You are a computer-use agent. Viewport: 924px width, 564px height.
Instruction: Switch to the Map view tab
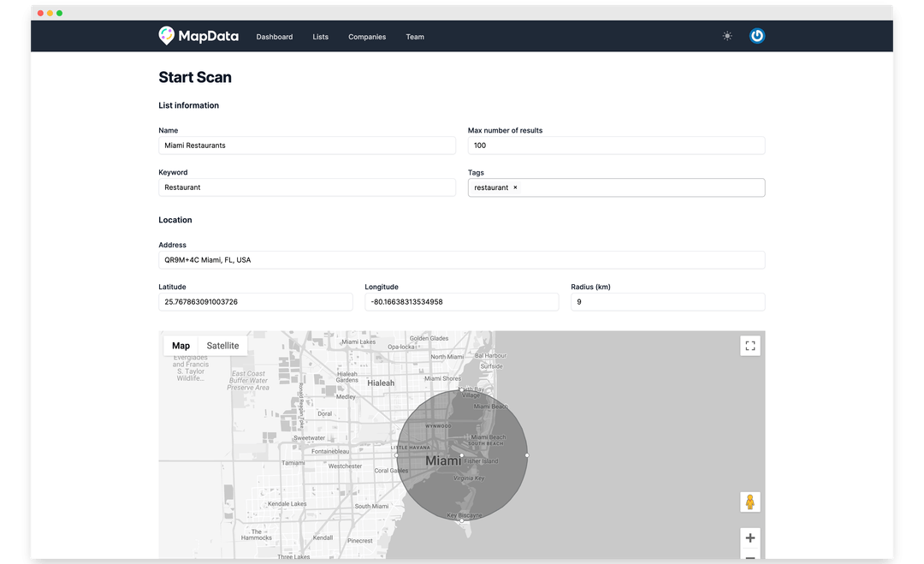(181, 346)
